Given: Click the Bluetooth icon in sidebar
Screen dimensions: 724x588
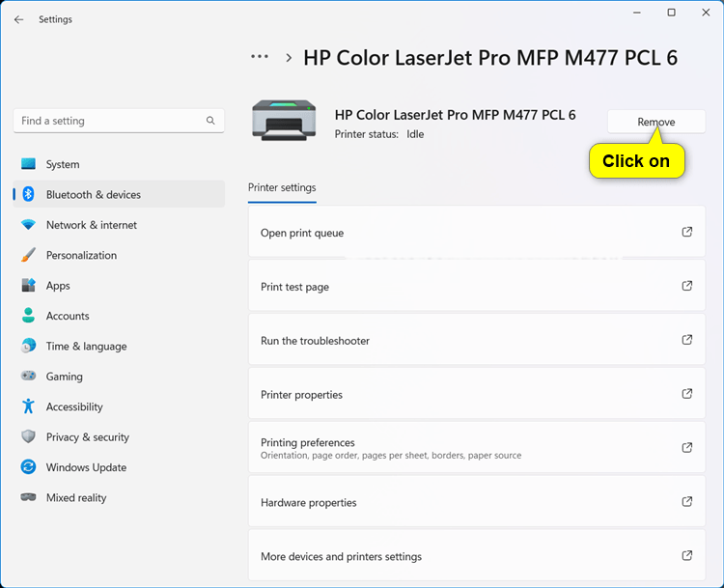Looking at the screenshot, I should point(28,194).
